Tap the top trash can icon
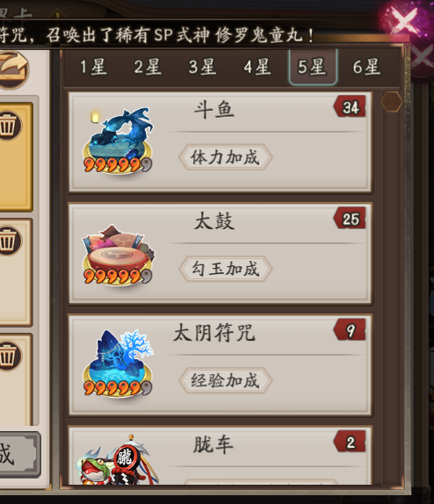Image resolution: width=434 pixels, height=504 pixels. (x=9, y=126)
